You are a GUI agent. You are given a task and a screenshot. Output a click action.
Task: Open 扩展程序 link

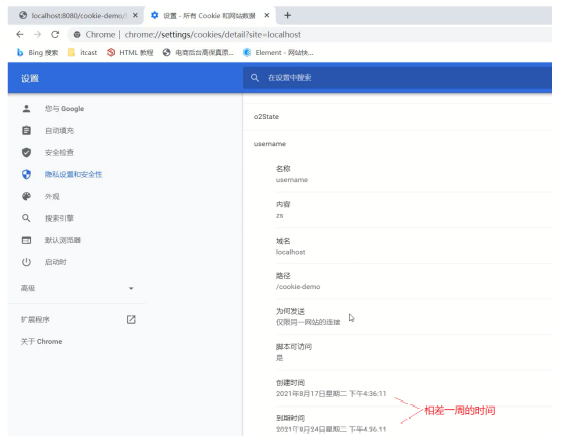point(35,319)
